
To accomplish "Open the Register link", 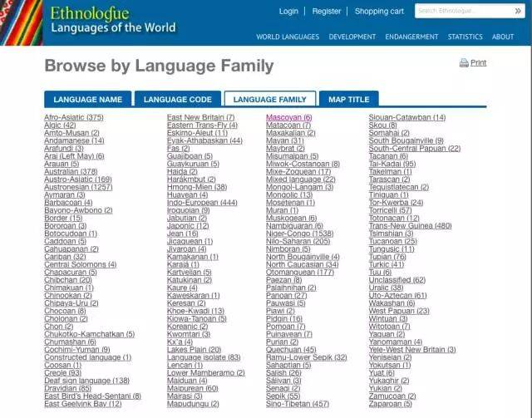I will point(327,11).
